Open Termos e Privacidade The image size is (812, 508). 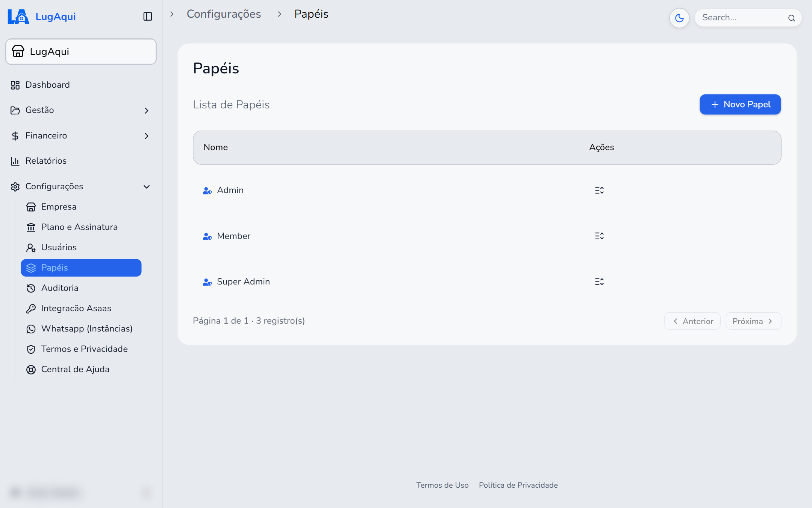[81, 349]
